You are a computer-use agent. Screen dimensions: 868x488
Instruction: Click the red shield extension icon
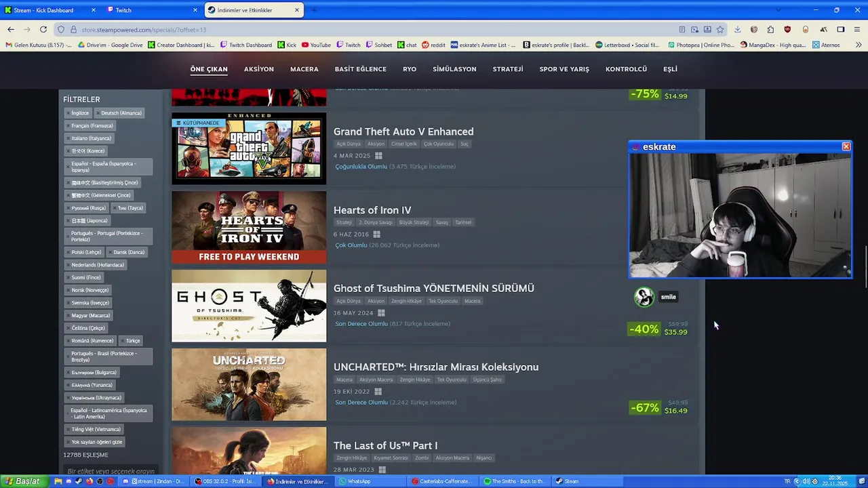pos(787,29)
